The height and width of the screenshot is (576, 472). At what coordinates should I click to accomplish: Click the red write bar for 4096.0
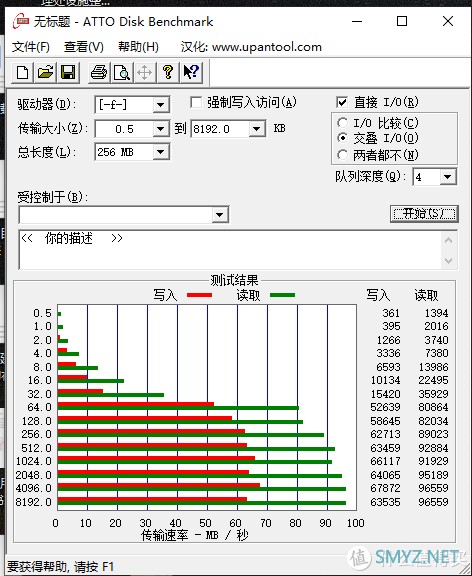point(159,485)
